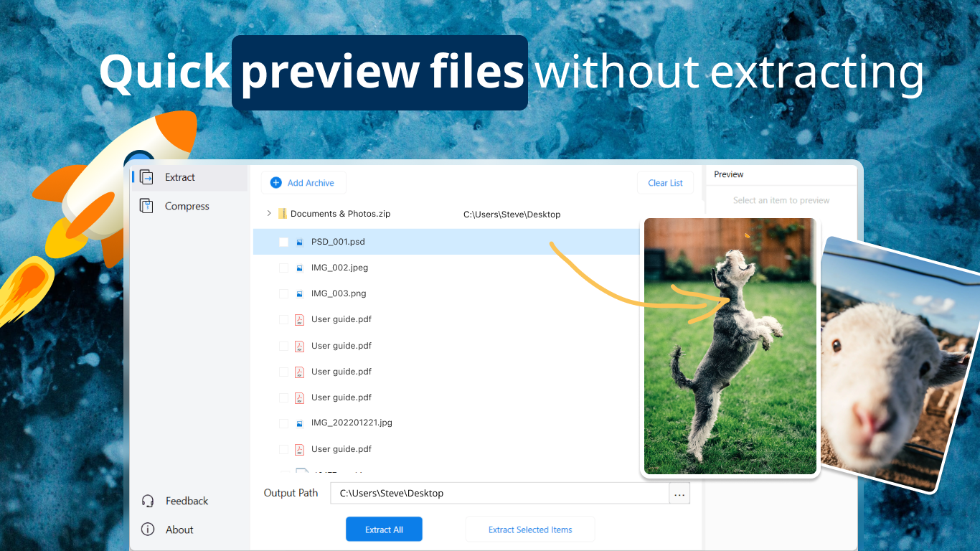This screenshot has width=980, height=551.
Task: Click the Preview panel tab header
Action: pyautogui.click(x=728, y=174)
